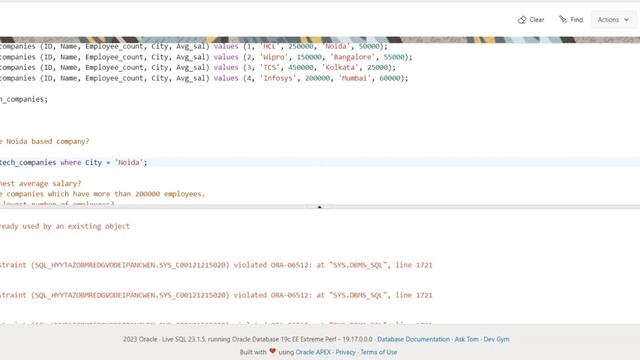Click the 'nest average salary?' comment line
This screenshot has height=360, width=640.
pyautogui.click(x=41, y=184)
